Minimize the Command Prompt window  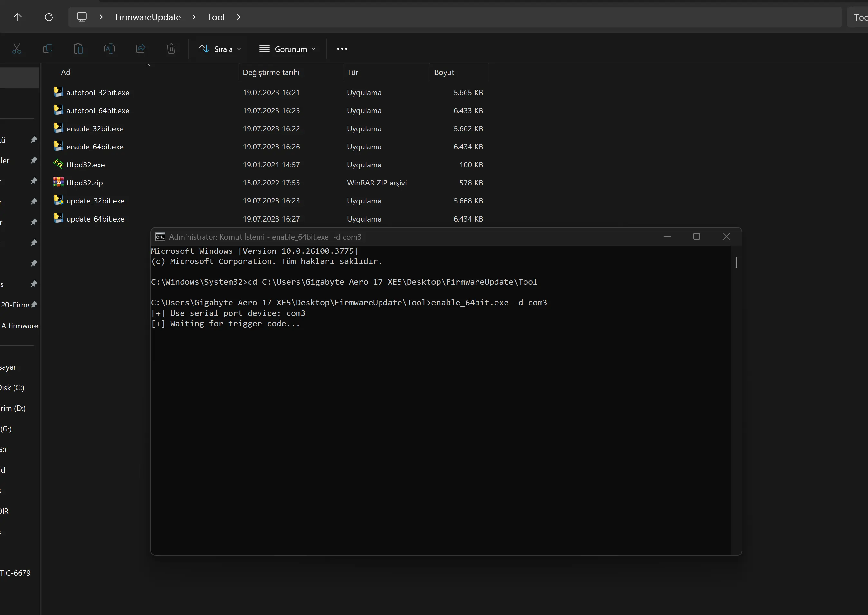tap(667, 237)
